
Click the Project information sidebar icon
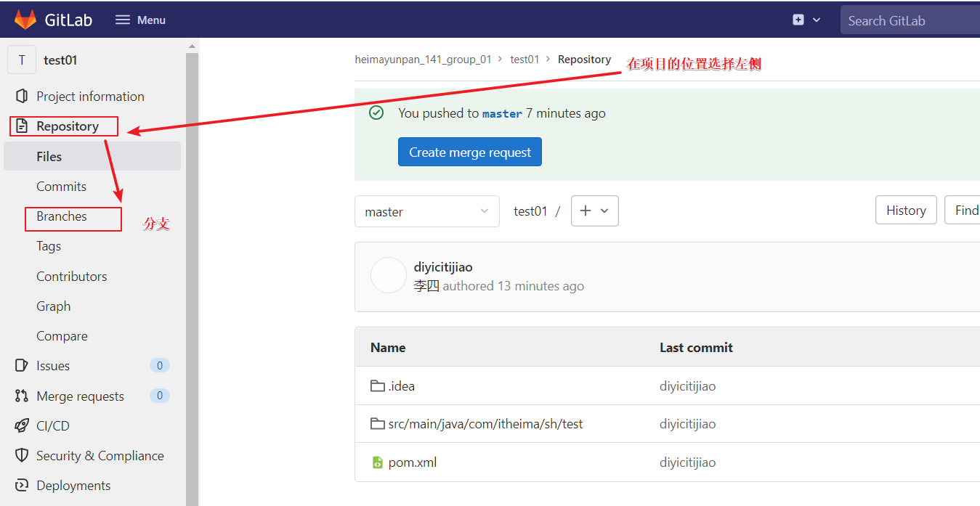pos(22,97)
